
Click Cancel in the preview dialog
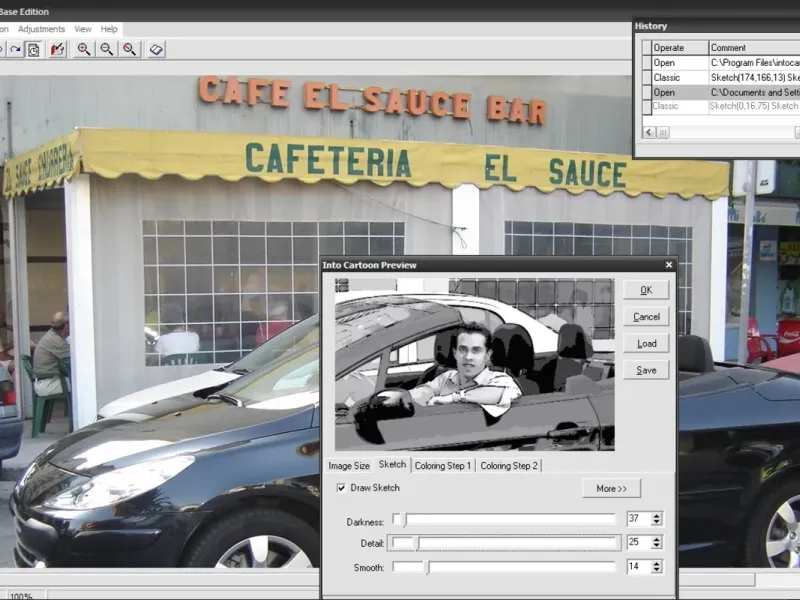tap(646, 317)
